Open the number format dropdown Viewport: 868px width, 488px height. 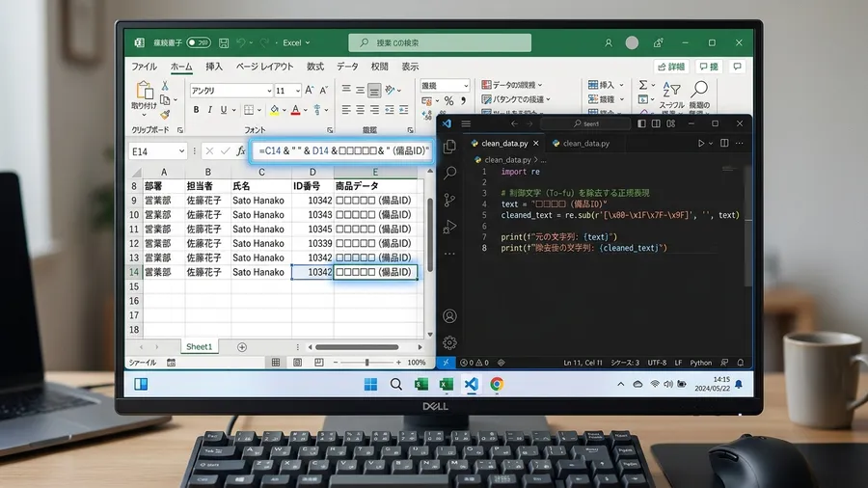click(466, 85)
